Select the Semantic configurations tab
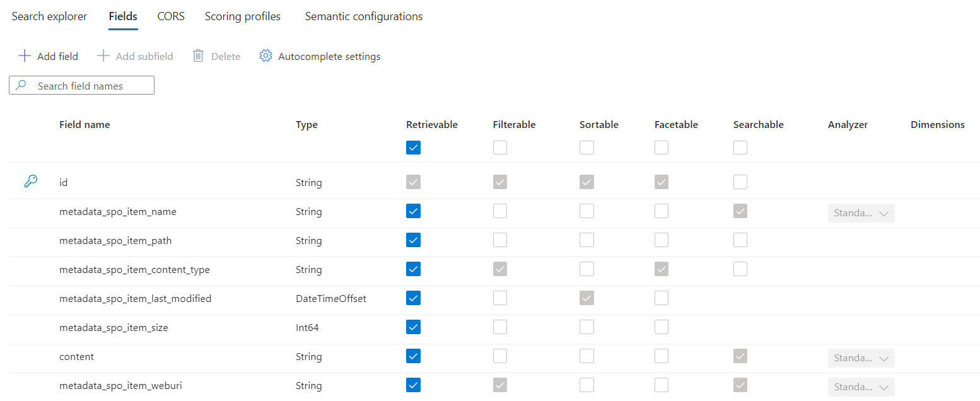 tap(363, 16)
